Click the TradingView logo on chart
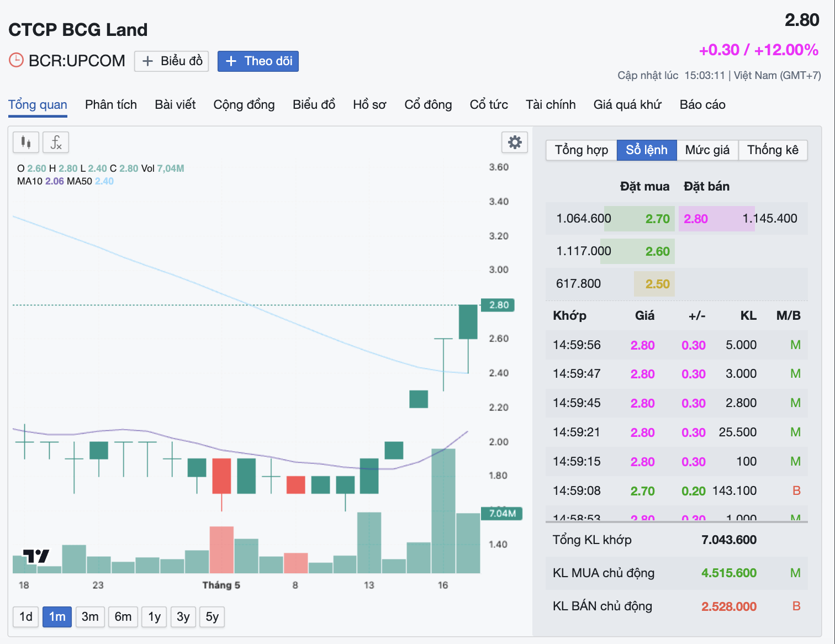The width and height of the screenshot is (835, 644). 36,556
